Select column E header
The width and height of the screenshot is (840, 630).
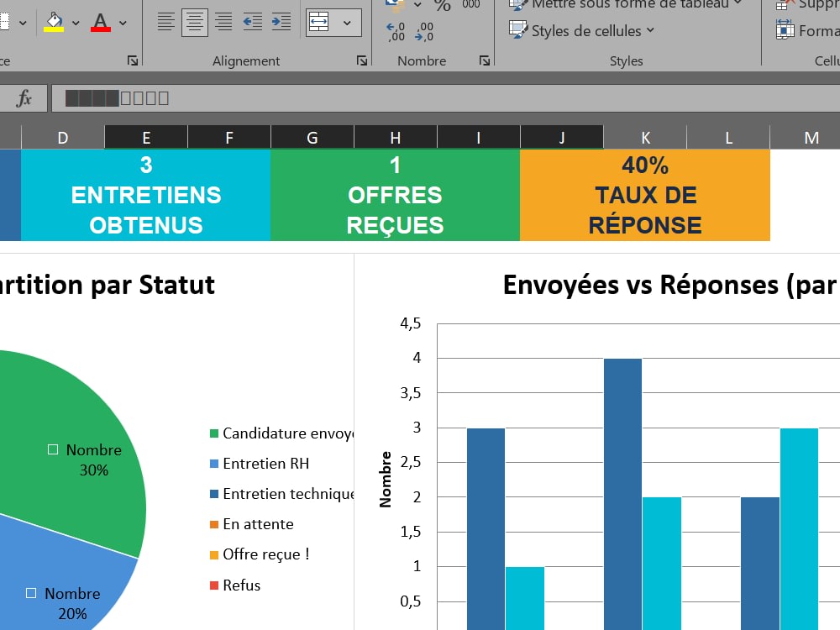(x=146, y=138)
